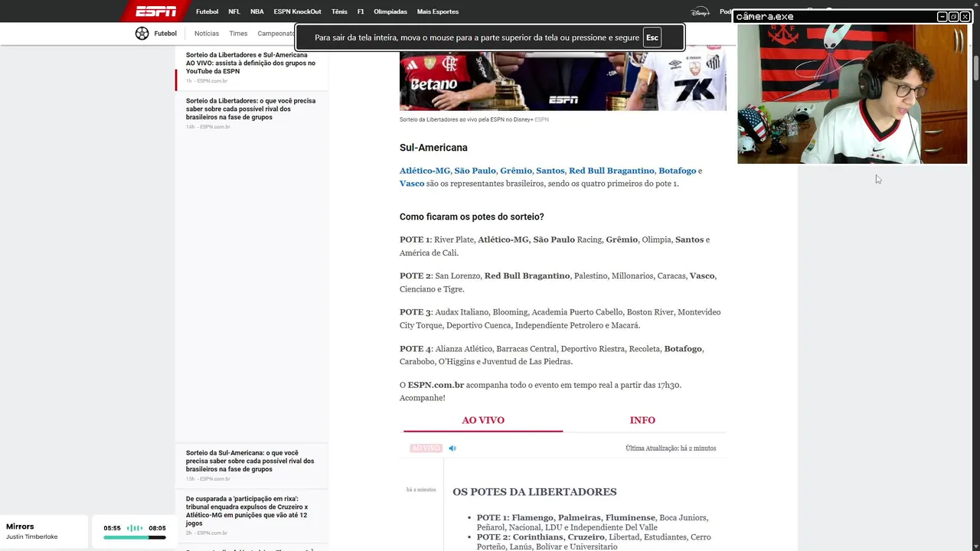
Task: Open article about Libertadores draw AO VIVO
Action: (x=250, y=63)
